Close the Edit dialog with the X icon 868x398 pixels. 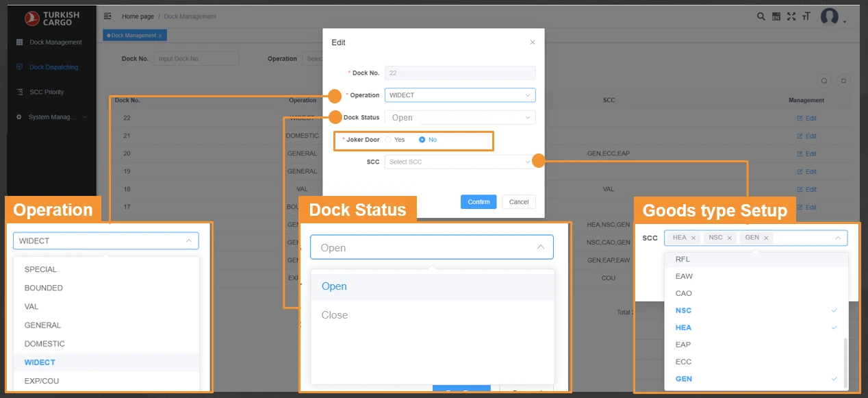533,42
